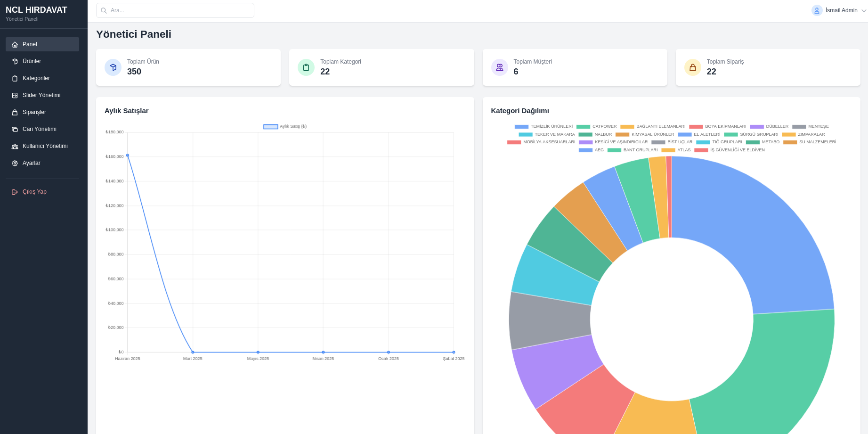Hide NALBUR legend category
Screen dimensions: 868x434
tap(595, 134)
